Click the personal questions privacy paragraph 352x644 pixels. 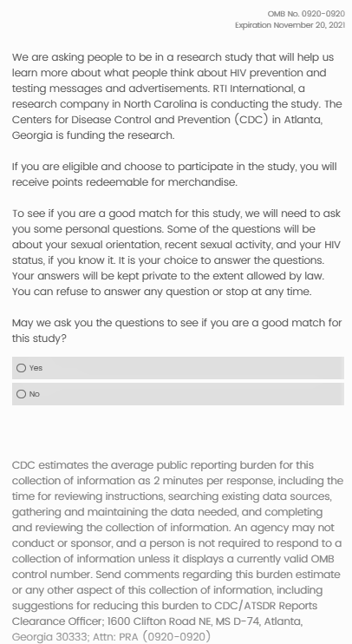click(176, 253)
